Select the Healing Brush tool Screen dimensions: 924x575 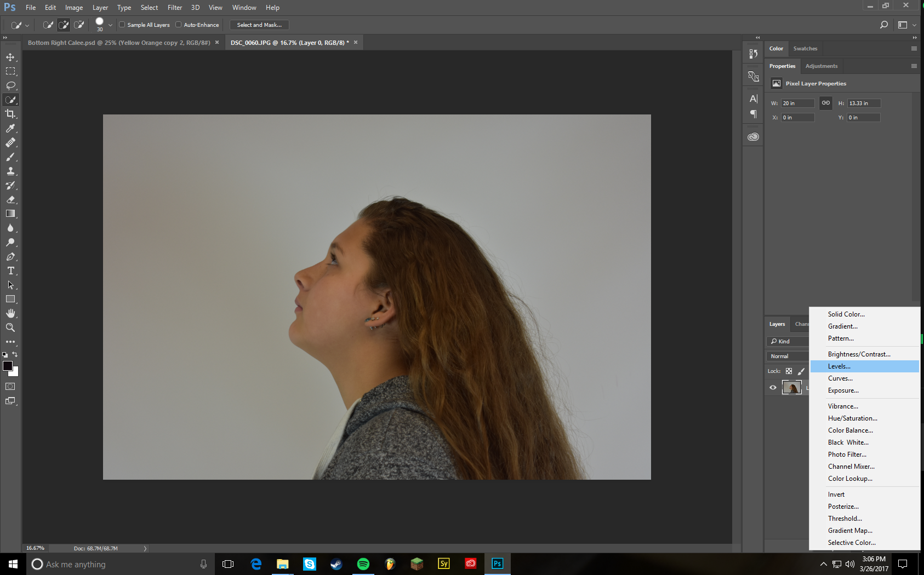coord(10,142)
